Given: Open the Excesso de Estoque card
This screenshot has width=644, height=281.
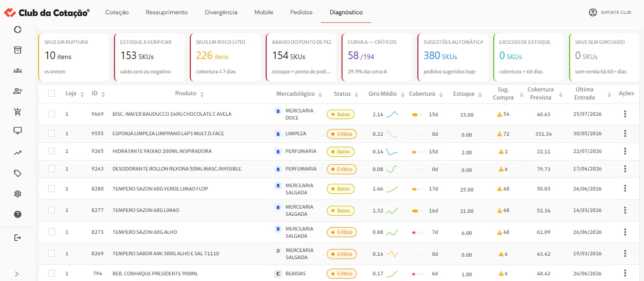Looking at the screenshot, I should point(529,57).
